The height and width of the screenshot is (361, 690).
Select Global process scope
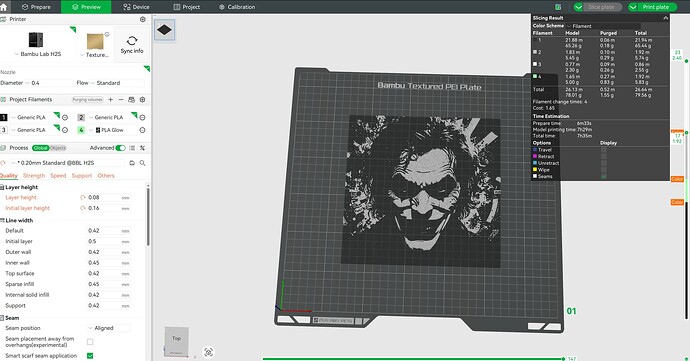point(40,148)
